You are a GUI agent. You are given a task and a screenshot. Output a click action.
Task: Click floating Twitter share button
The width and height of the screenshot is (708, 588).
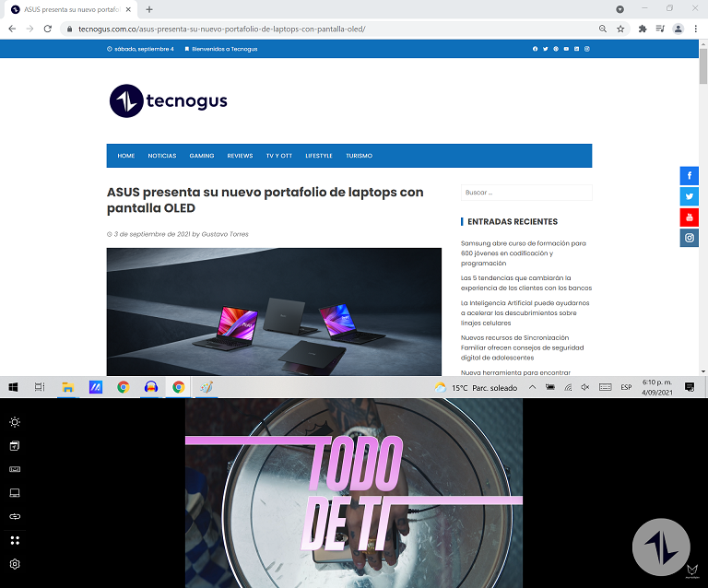[689, 196]
